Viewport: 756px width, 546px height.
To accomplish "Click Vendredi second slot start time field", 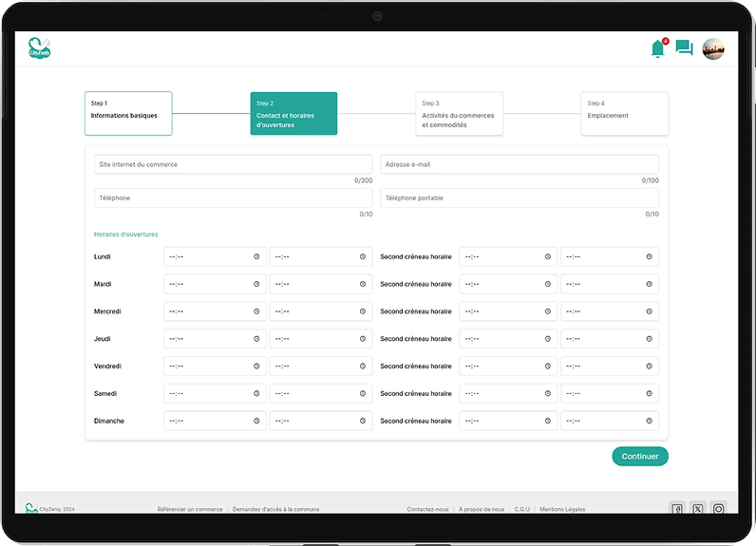I will click(508, 367).
